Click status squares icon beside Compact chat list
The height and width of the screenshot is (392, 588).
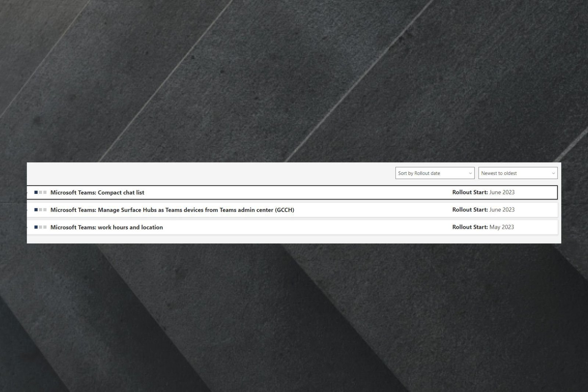point(40,193)
